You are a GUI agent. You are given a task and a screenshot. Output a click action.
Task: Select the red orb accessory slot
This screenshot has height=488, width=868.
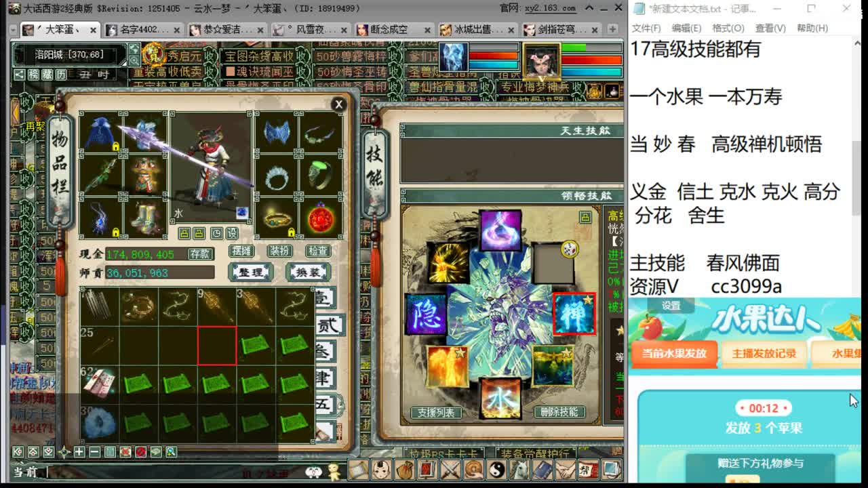321,218
